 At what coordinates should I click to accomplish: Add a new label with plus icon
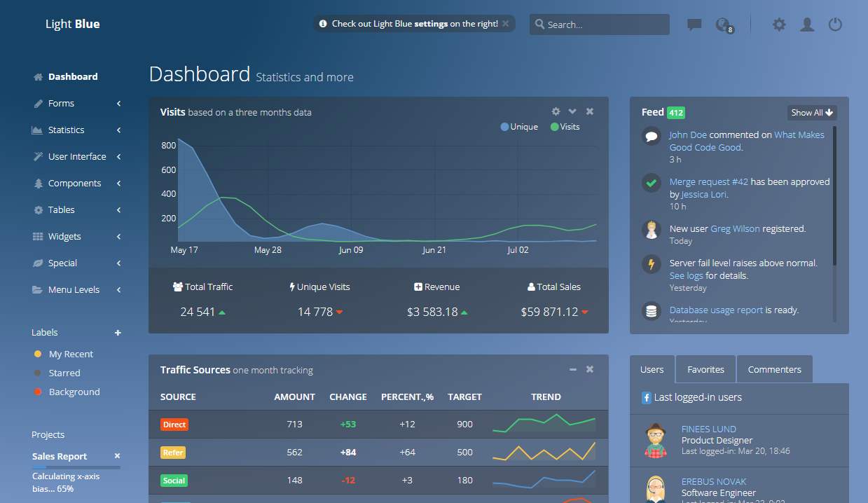(x=118, y=333)
